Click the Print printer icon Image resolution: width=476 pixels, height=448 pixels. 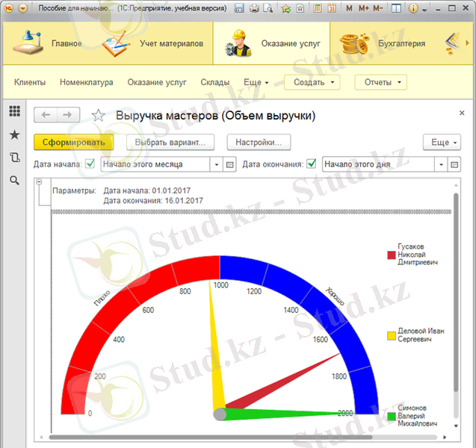pos(254,8)
